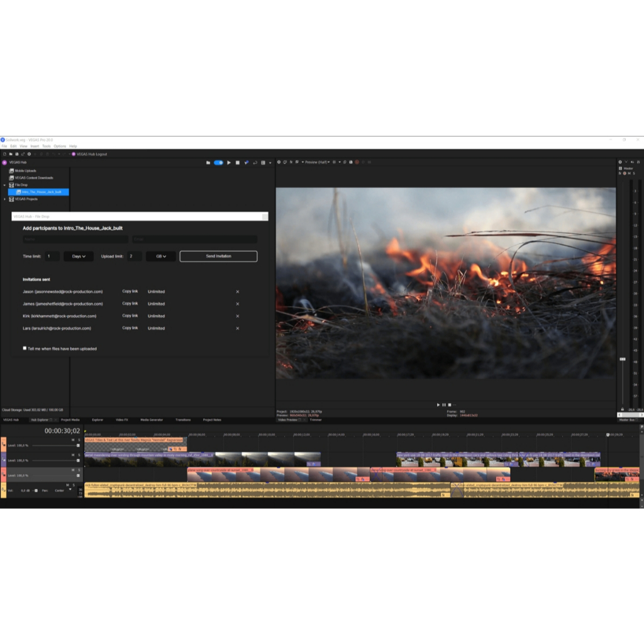
Task: Click audio track Vol slider handle
Action: click(x=36, y=491)
